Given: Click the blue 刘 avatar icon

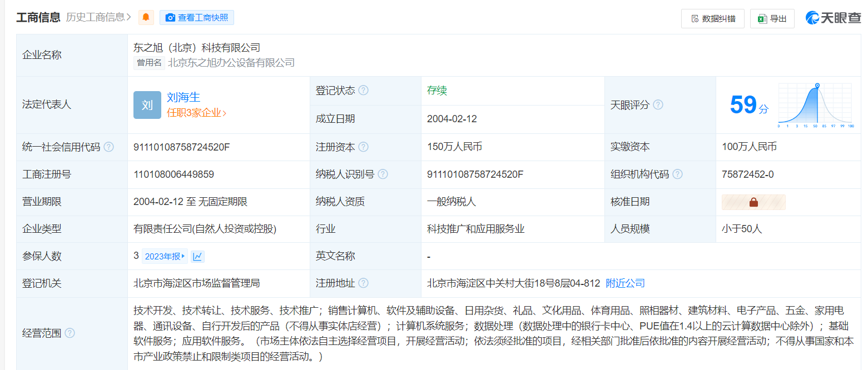Looking at the screenshot, I should (147, 105).
